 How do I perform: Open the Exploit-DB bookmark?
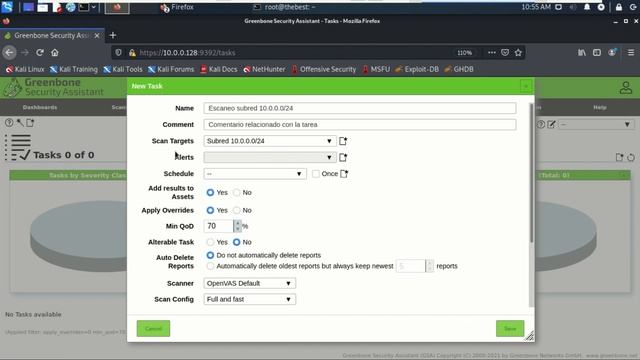coord(417,69)
